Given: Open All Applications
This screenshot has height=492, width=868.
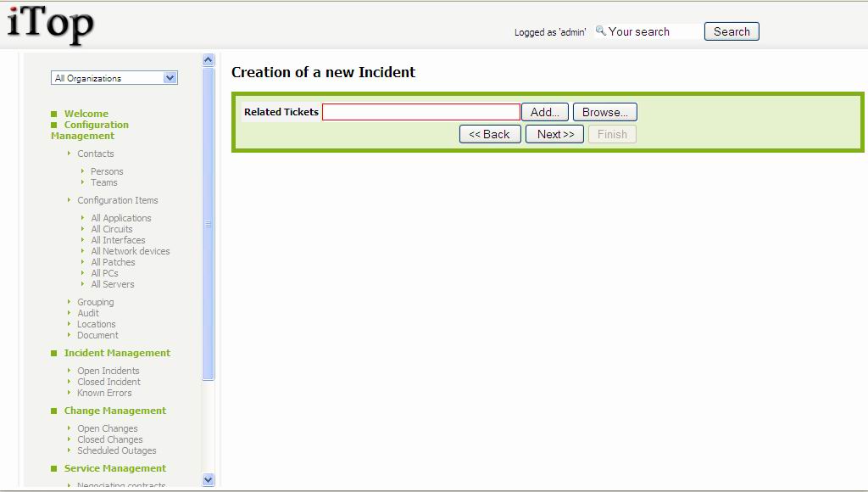Looking at the screenshot, I should (x=121, y=218).
